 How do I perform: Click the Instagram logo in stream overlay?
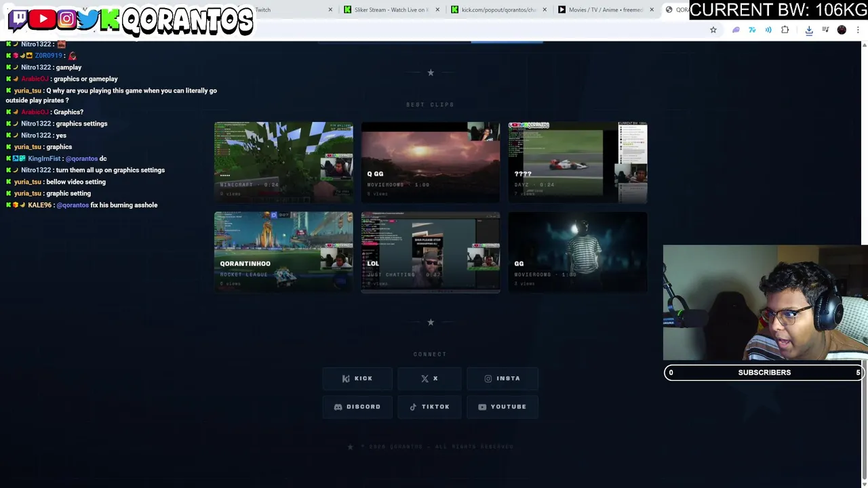click(66, 19)
